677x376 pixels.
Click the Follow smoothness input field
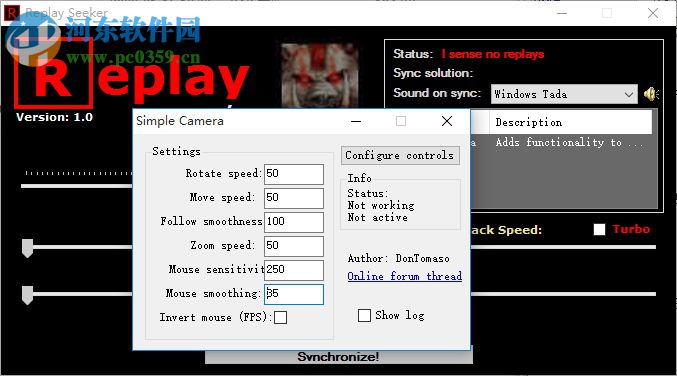(x=294, y=222)
